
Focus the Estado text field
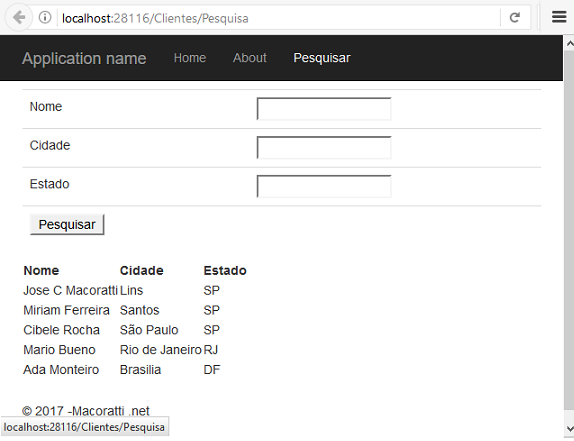point(324,186)
